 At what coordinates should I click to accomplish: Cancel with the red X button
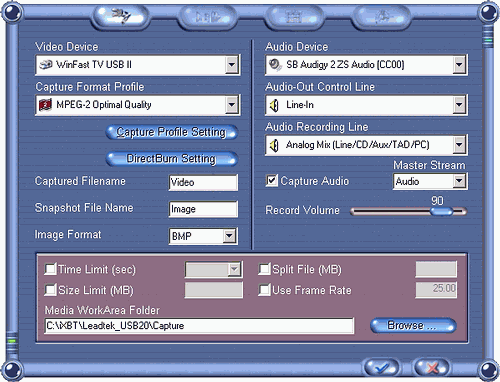pos(432,368)
